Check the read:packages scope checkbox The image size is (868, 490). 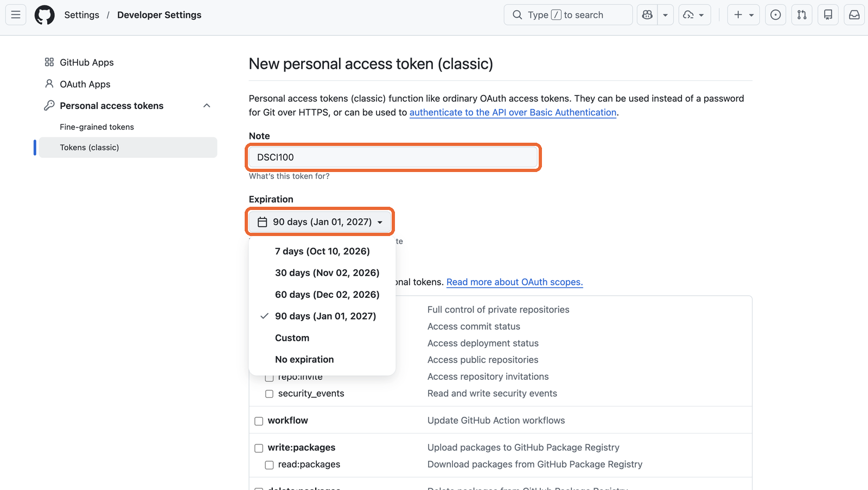coord(269,465)
